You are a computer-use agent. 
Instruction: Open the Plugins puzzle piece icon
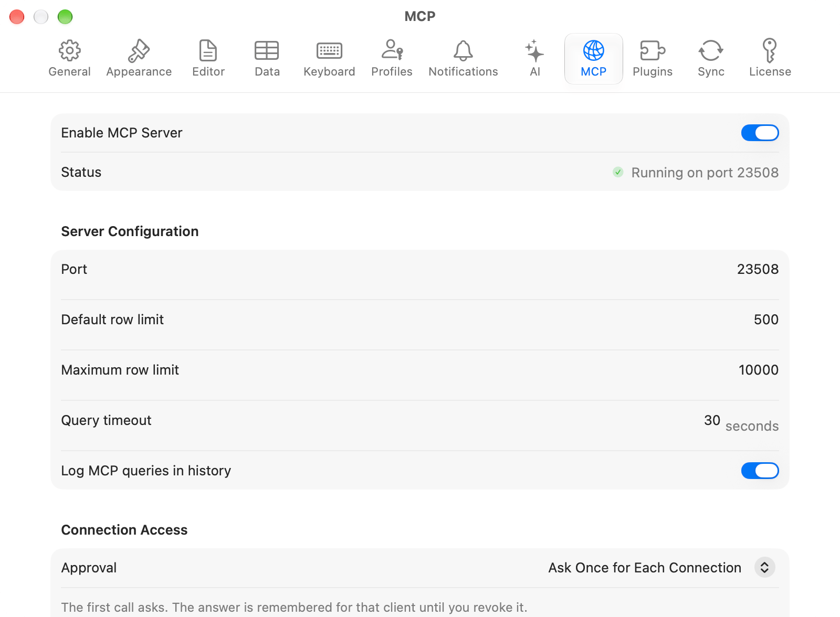653,51
